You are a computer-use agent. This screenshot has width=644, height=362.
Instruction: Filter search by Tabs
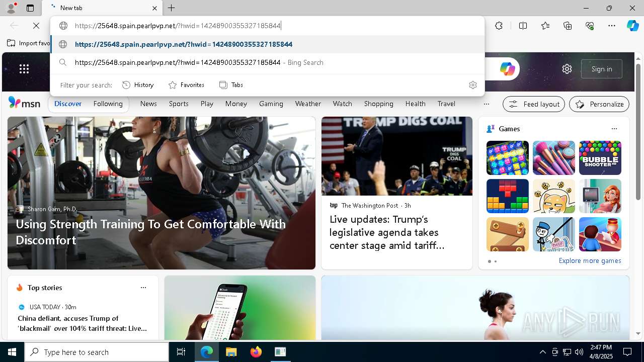[x=231, y=85]
